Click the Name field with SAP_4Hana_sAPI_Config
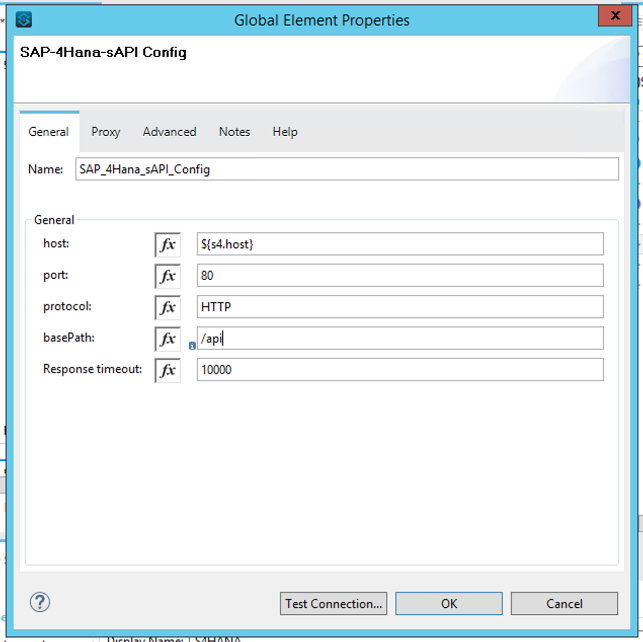This screenshot has width=643, height=642. pyautogui.click(x=347, y=169)
